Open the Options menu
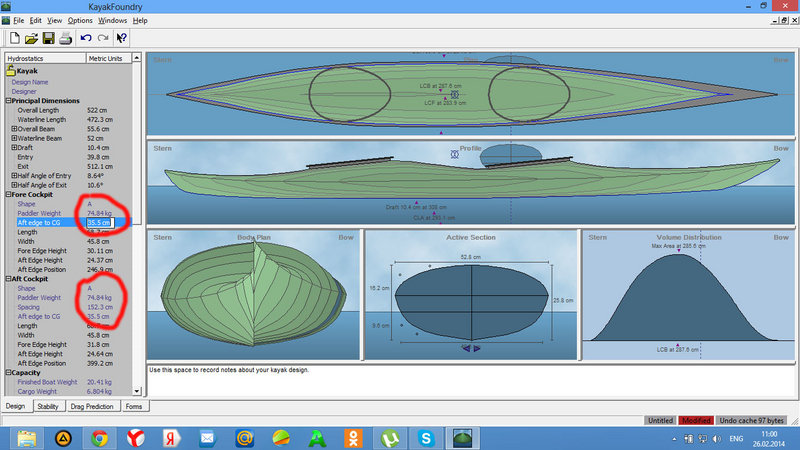The height and width of the screenshot is (450, 800). point(80,20)
